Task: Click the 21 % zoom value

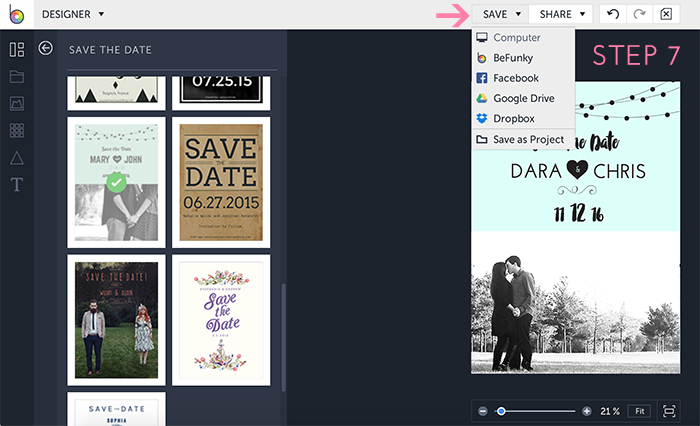Action: point(610,411)
